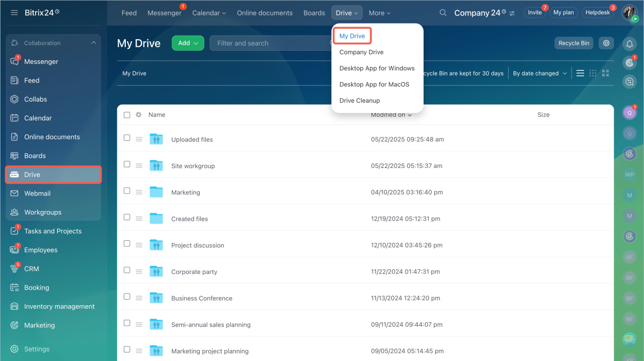
Task: Click the Marketing folder icon
Action: click(x=156, y=192)
